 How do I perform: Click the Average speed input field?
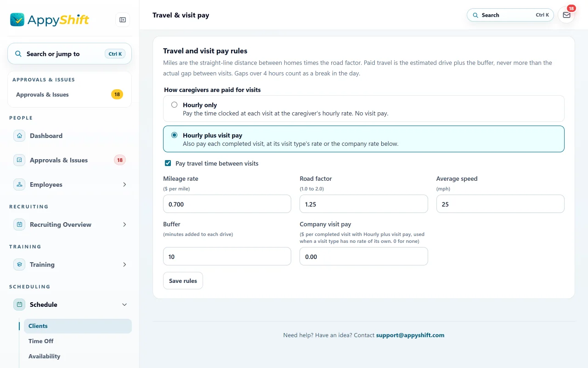(x=500, y=204)
